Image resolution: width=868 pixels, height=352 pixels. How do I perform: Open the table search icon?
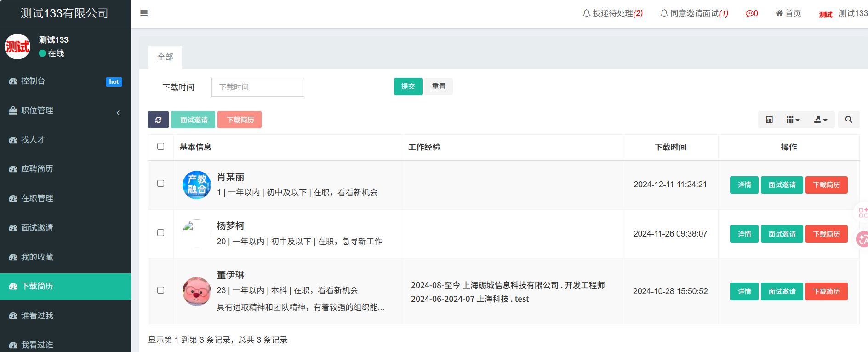click(x=848, y=120)
